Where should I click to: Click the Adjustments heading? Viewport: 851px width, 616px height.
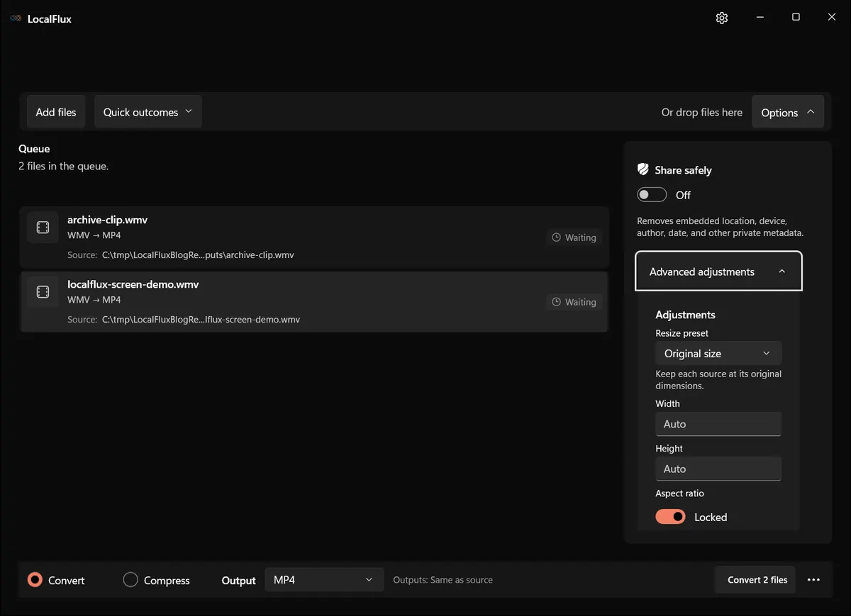685,315
